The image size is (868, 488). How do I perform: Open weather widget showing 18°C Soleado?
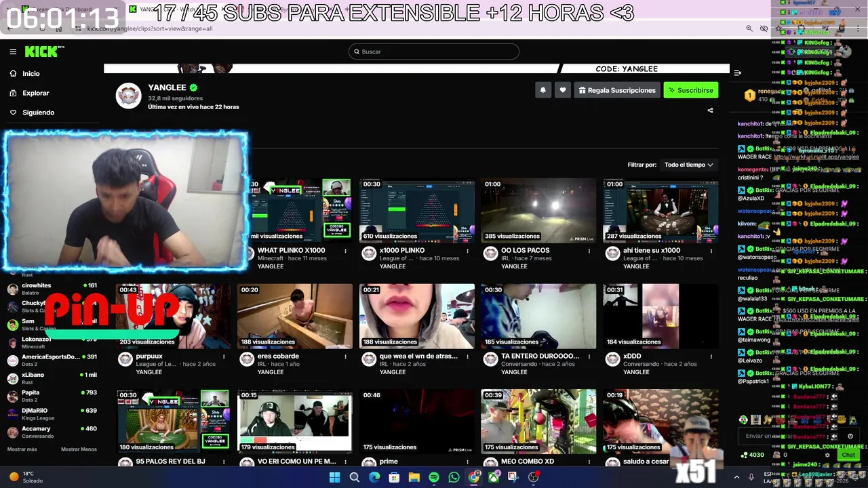[26, 477]
